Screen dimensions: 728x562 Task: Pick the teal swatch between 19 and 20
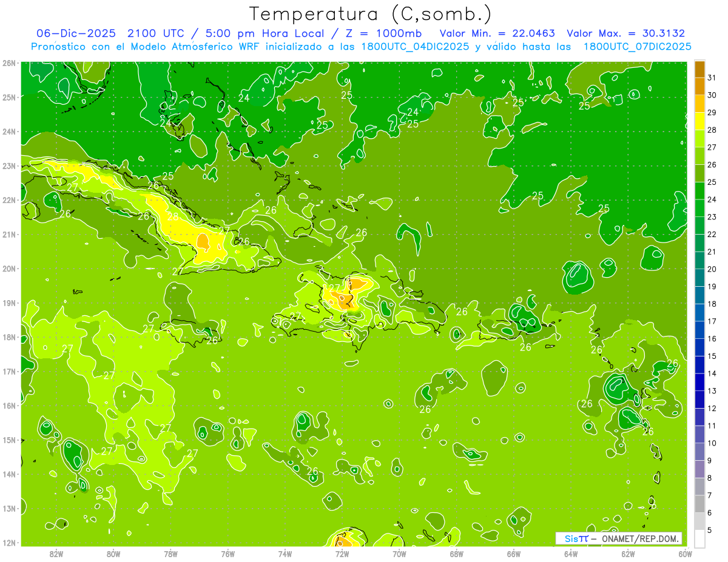(x=699, y=278)
